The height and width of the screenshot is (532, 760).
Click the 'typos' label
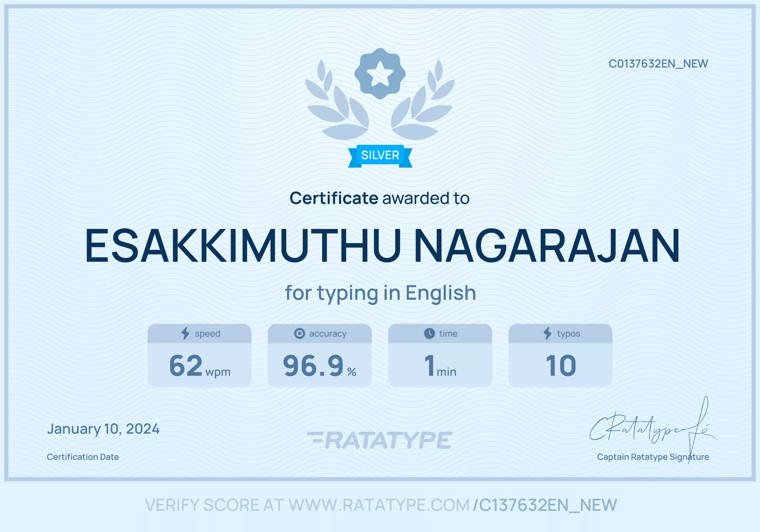(568, 334)
